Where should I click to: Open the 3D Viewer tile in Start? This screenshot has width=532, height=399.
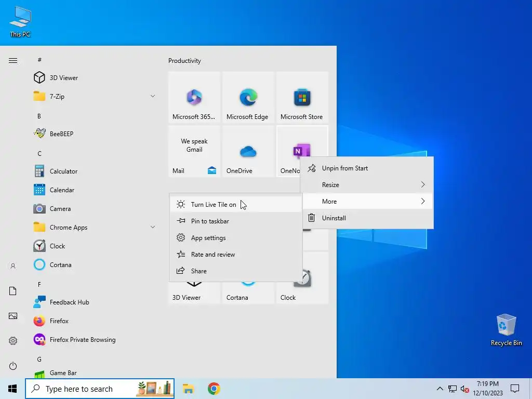pos(194,292)
